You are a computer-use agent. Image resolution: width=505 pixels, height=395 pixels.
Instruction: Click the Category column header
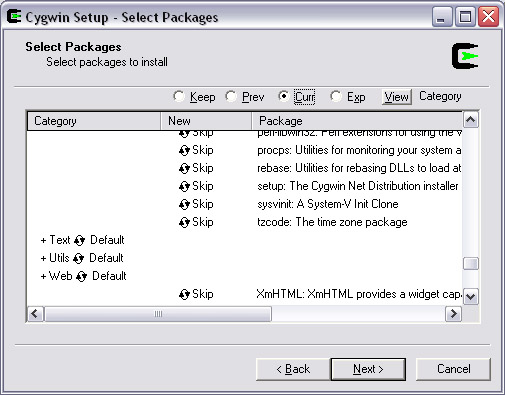pyautogui.click(x=94, y=121)
